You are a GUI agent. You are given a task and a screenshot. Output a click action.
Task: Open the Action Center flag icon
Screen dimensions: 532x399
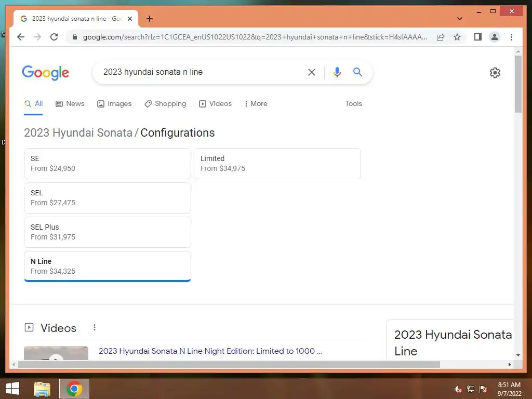click(483, 389)
